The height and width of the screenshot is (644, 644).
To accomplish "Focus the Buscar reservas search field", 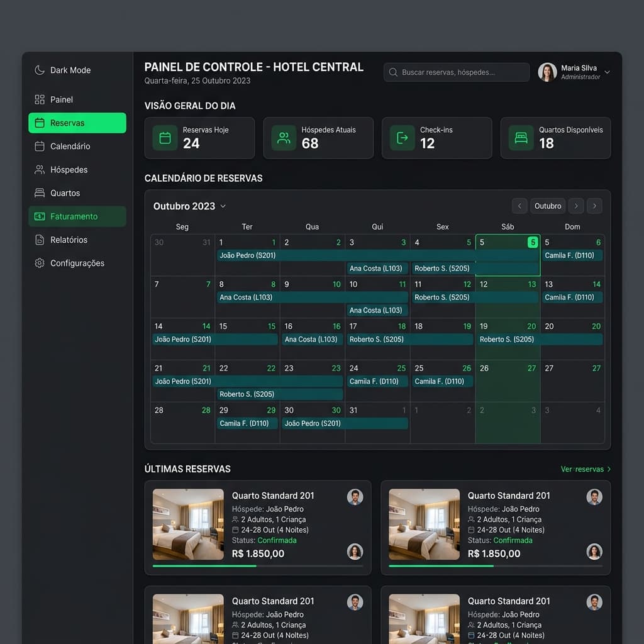I will [457, 72].
